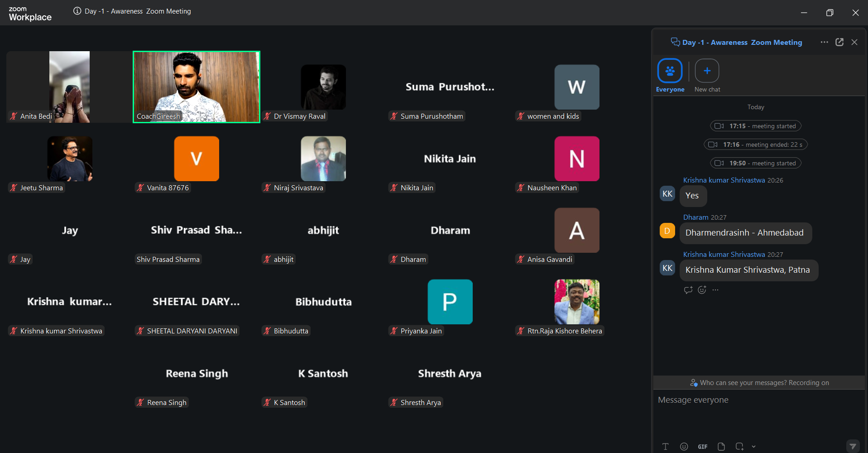Screen dimensions: 868x453
Task: Add reaction to last chat message
Action: point(702,290)
